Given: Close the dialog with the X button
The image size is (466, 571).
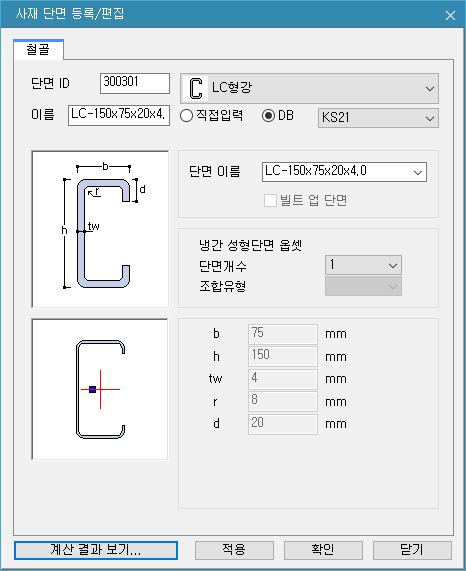Looking at the screenshot, I should click(x=450, y=15).
